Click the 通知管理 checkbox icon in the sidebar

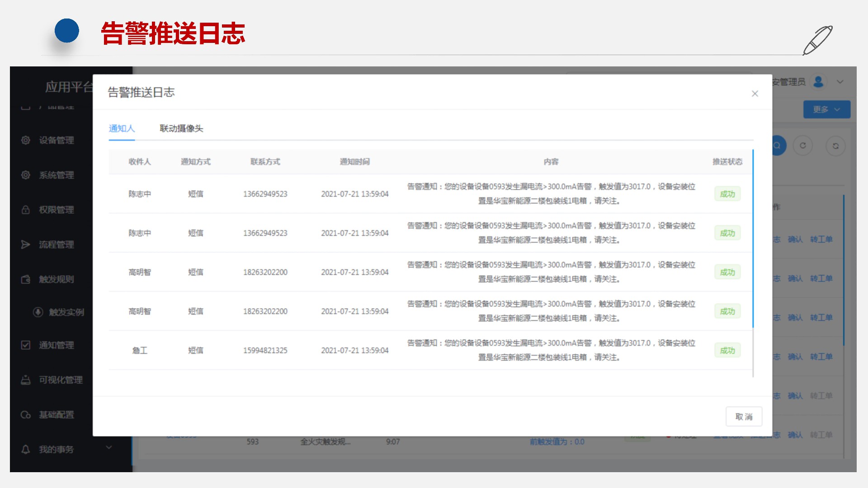click(26, 345)
